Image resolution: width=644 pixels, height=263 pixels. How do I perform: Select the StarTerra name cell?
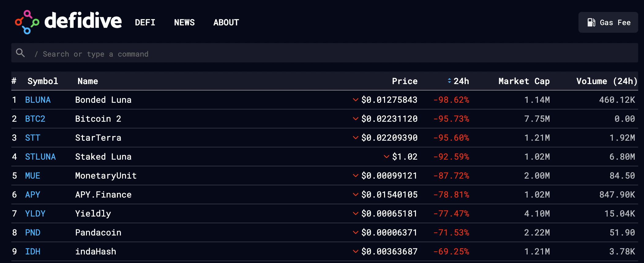(98, 138)
